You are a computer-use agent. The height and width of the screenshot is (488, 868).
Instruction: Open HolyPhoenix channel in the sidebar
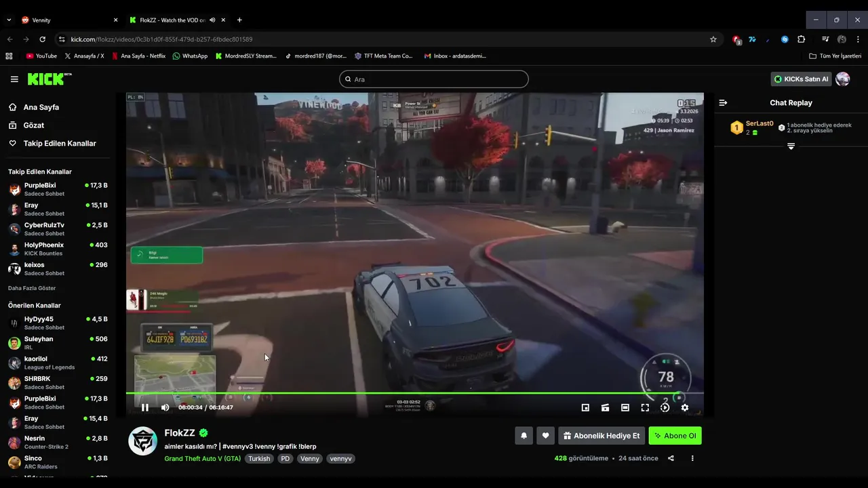tap(58, 249)
